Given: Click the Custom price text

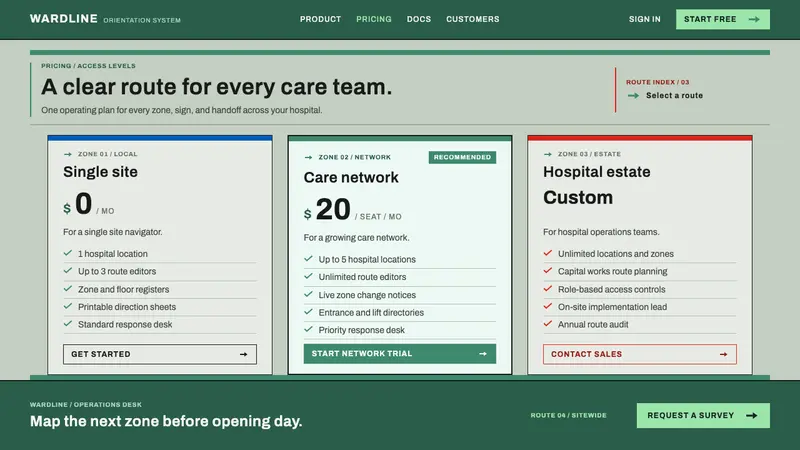Looking at the screenshot, I should [x=578, y=197].
